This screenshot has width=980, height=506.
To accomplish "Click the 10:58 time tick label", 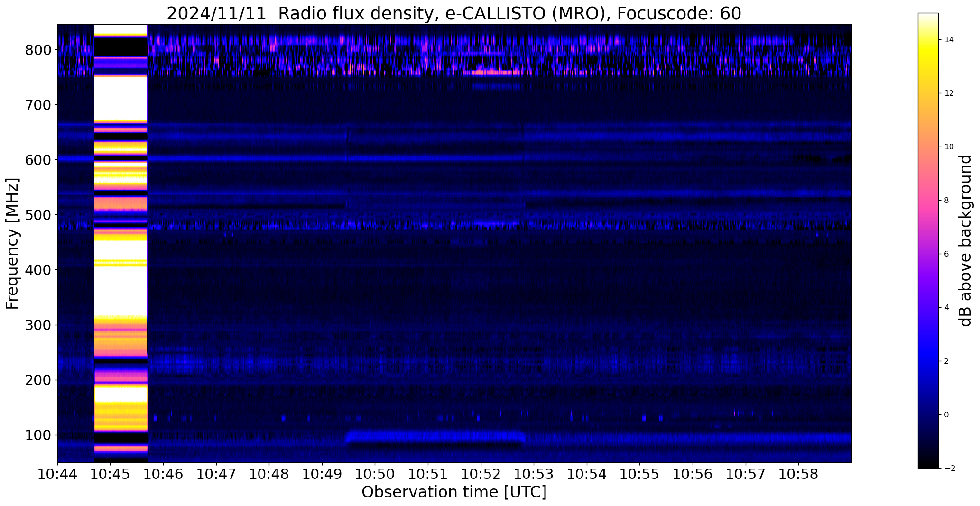I will coord(799,474).
